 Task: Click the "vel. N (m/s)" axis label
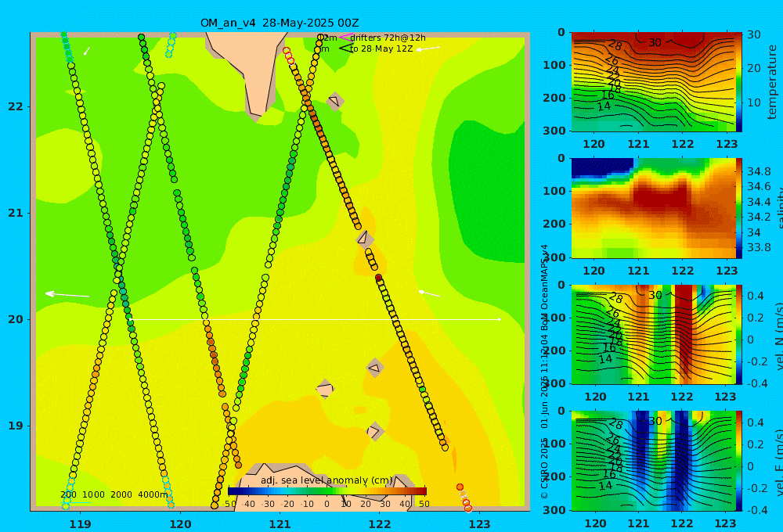tap(778, 336)
